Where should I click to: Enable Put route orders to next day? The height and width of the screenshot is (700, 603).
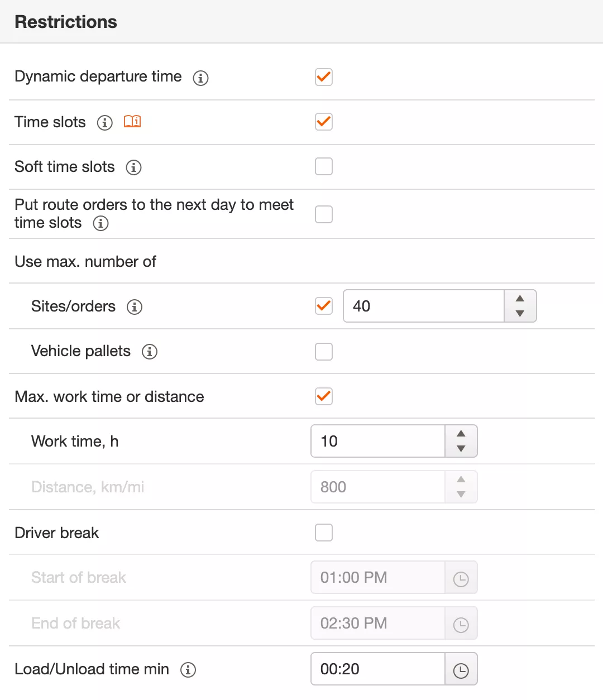(324, 214)
